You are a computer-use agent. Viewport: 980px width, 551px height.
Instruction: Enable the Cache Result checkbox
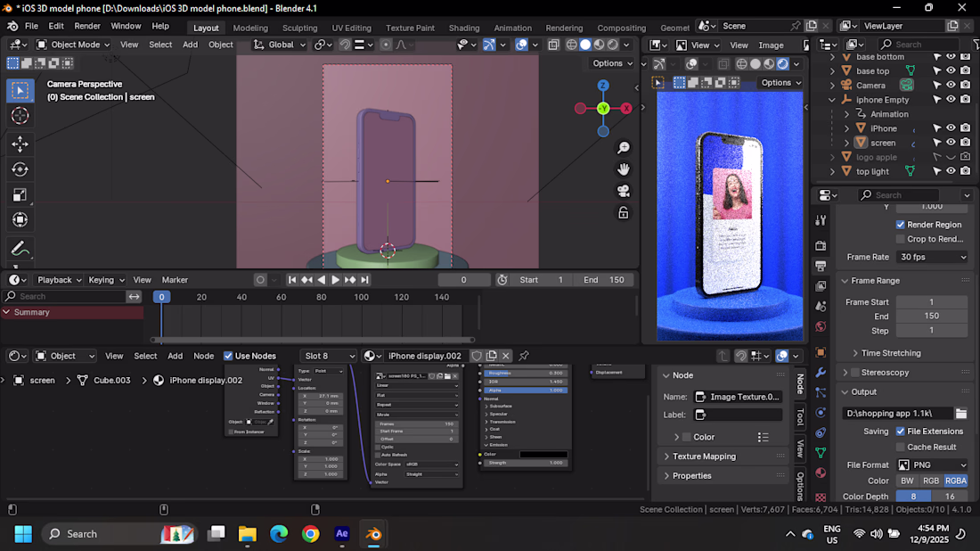pyautogui.click(x=900, y=447)
